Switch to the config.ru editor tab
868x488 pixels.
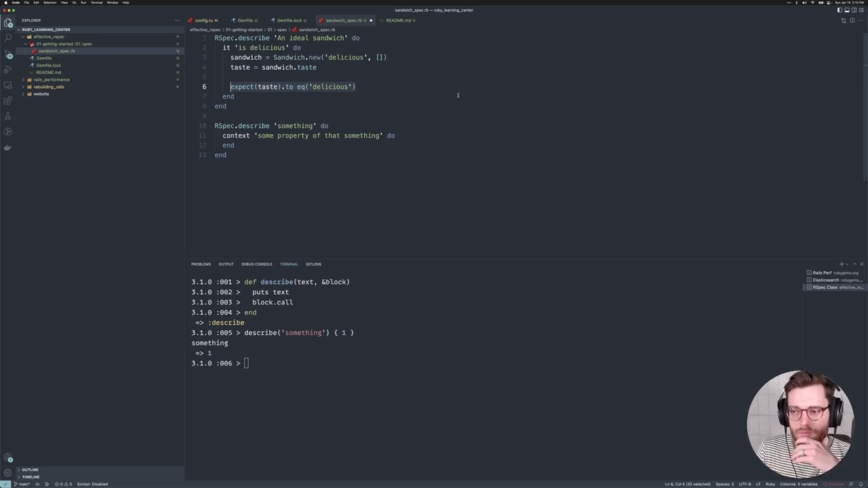pos(203,20)
